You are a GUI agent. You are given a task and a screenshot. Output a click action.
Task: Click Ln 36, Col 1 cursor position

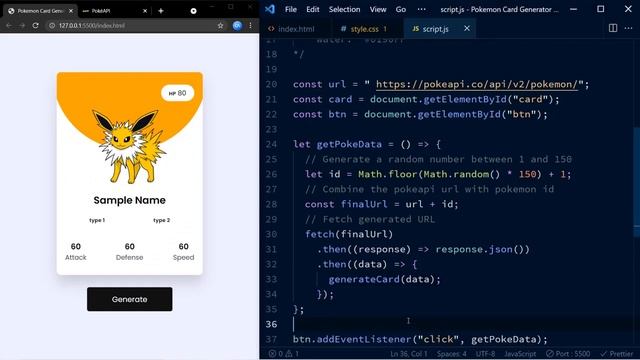coord(409,354)
